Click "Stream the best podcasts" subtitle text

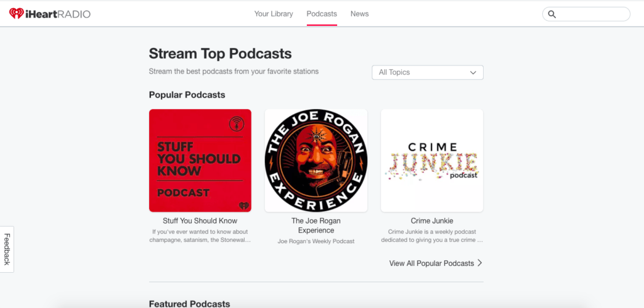coord(234,71)
